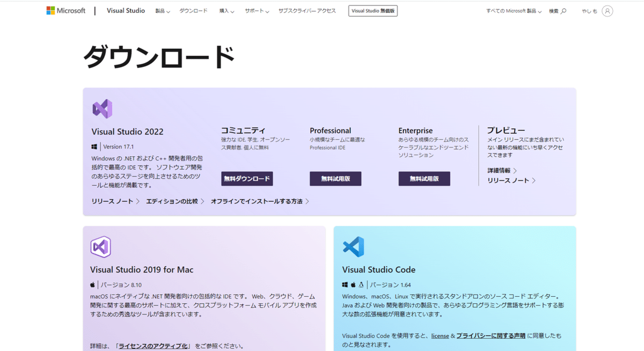Open the ダウンロード nav item
This screenshot has width=644, height=351.
click(193, 11)
